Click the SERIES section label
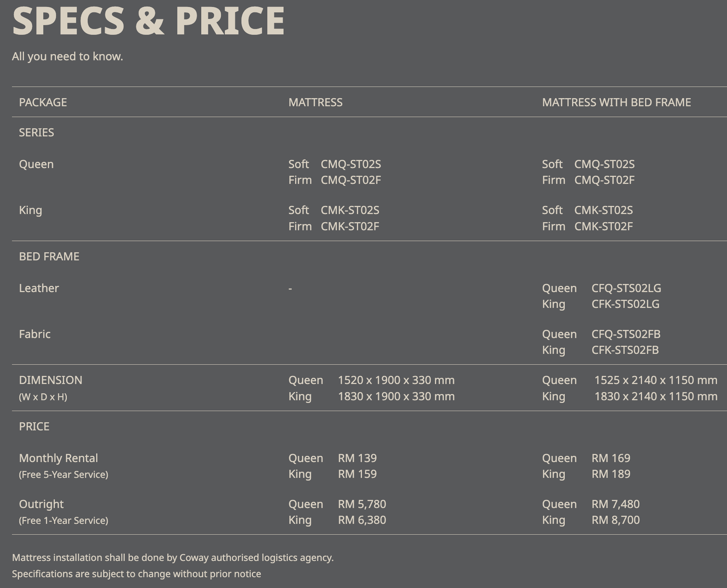727x588 pixels. 36,132
